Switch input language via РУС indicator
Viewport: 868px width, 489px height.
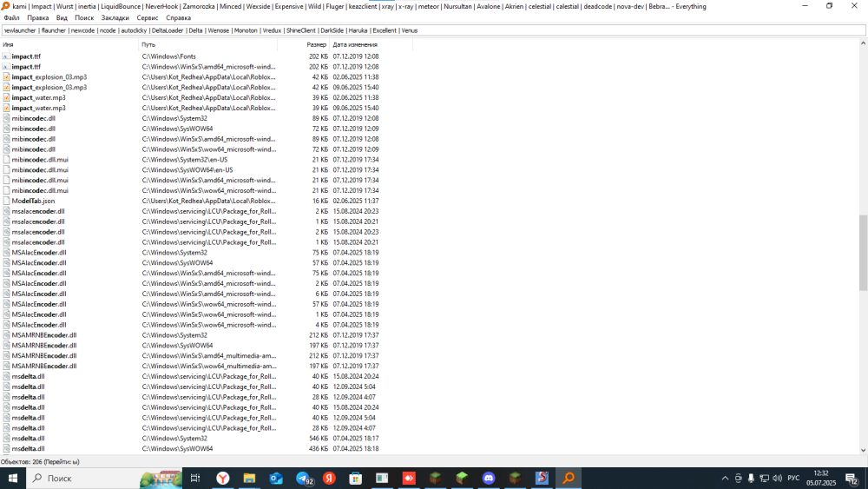click(794, 478)
